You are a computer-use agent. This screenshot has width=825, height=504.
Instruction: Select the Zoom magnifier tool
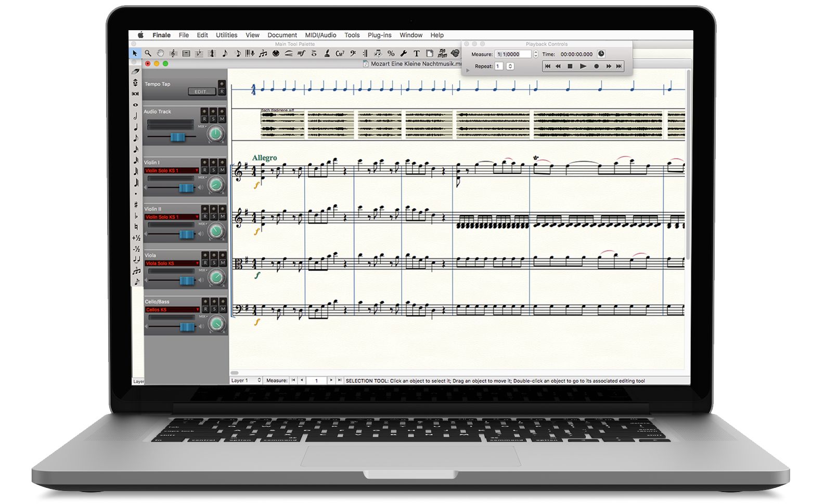pos(148,53)
